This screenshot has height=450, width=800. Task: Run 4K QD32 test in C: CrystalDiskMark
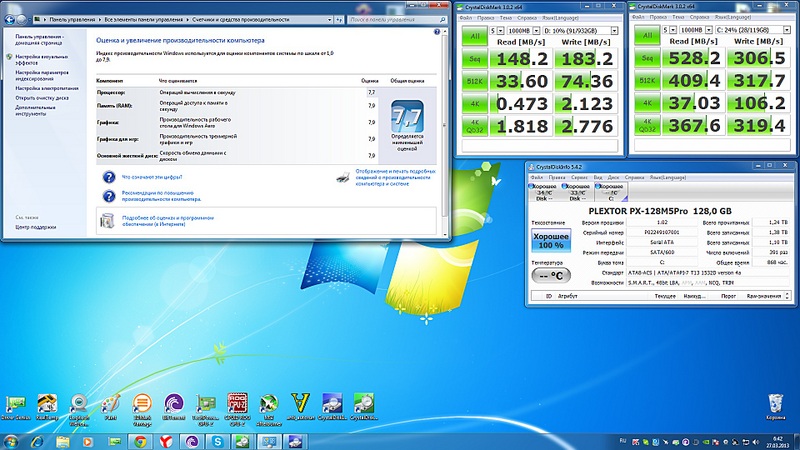coord(647,126)
